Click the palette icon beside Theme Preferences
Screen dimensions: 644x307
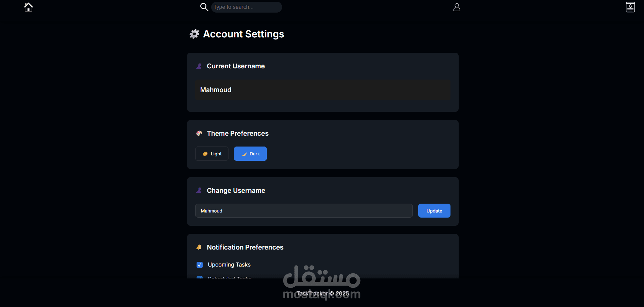tap(199, 133)
